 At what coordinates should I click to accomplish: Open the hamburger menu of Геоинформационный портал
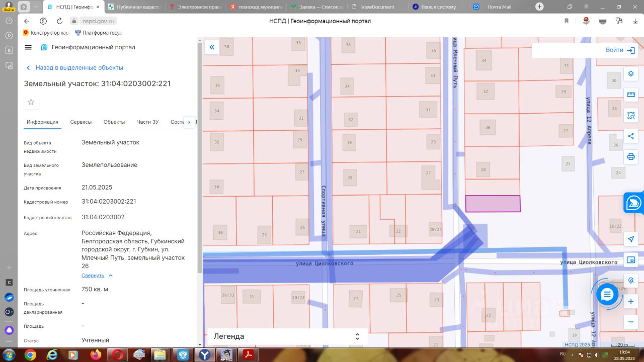28,47
